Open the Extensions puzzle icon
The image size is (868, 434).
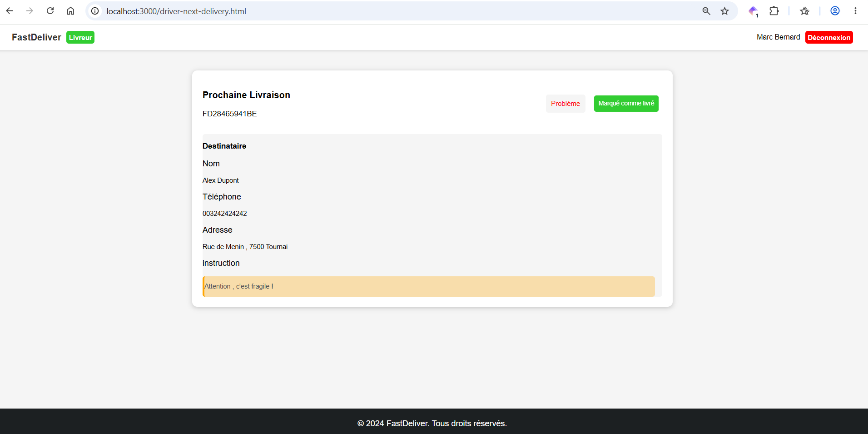[x=774, y=11]
